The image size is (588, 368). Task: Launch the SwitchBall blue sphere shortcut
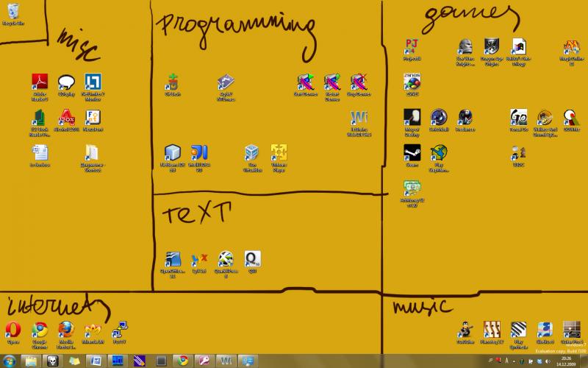pyautogui.click(x=438, y=118)
